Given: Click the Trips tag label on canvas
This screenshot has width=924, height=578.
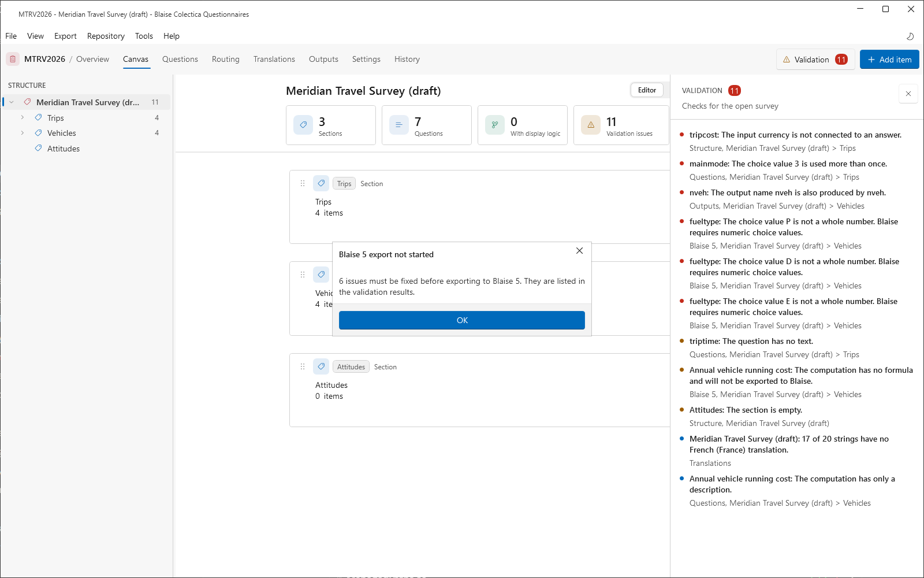Looking at the screenshot, I should [344, 183].
